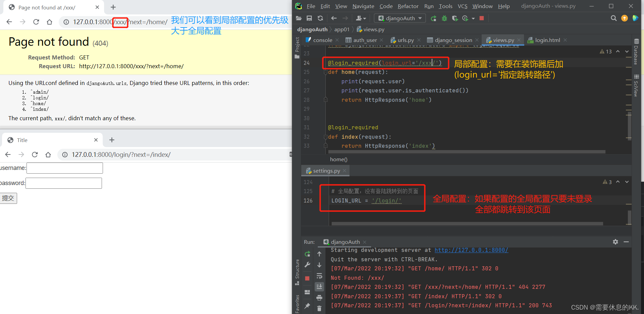
Task: Click the green Rerun icon in top toolbar
Action: click(x=433, y=18)
